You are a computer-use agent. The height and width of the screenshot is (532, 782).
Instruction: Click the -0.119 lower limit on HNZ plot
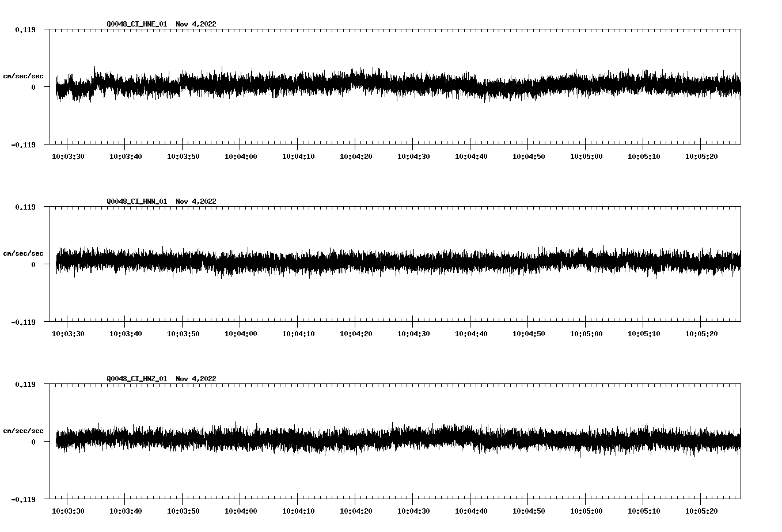coord(23,499)
